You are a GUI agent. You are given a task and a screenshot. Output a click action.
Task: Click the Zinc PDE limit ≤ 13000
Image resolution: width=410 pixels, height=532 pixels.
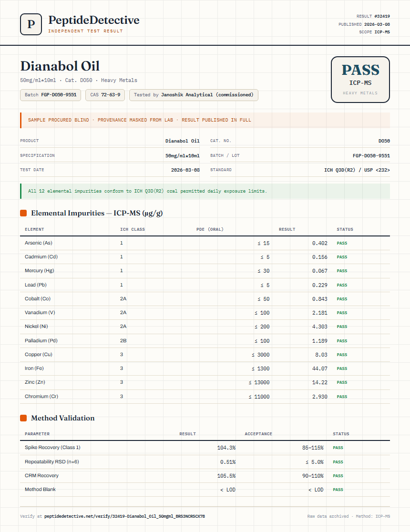[x=259, y=382]
